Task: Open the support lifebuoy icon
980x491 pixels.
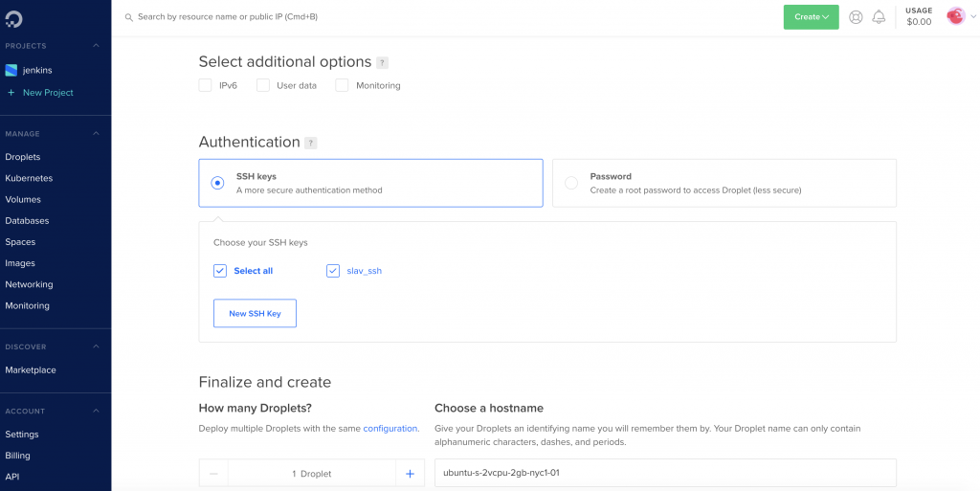Action: pos(856,17)
